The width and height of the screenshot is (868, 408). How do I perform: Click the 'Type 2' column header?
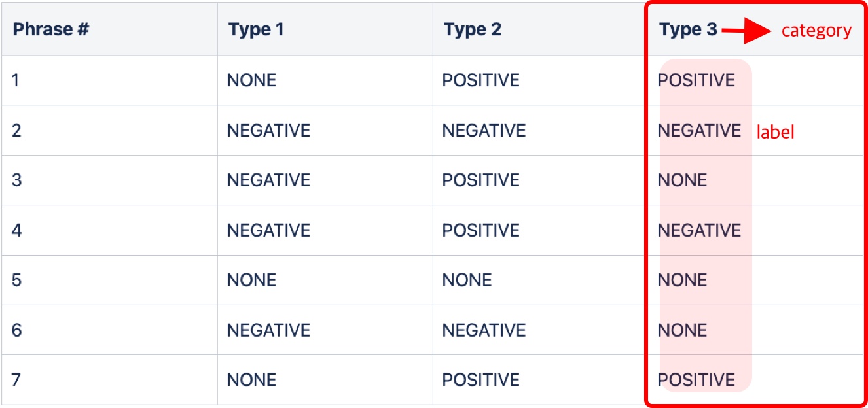472,29
